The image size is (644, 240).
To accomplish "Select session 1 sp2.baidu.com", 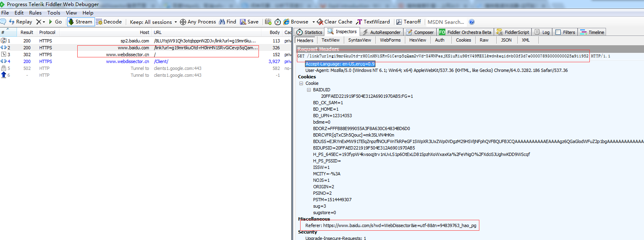I will (x=146, y=41).
